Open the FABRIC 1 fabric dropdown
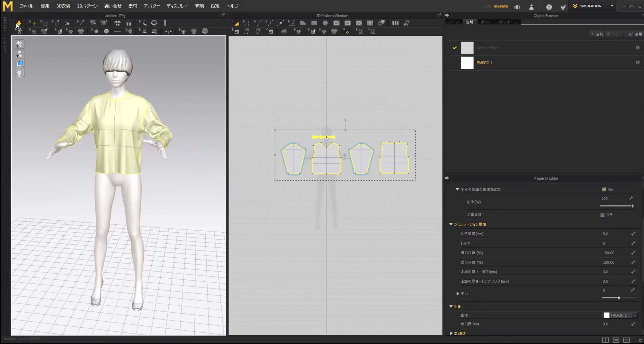This screenshot has height=344, width=644. [x=635, y=315]
